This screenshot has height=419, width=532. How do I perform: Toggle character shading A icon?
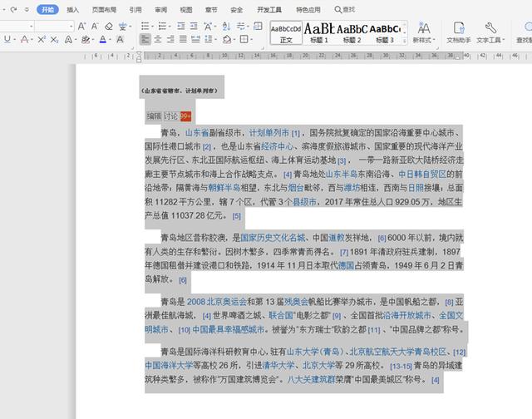pos(120,39)
